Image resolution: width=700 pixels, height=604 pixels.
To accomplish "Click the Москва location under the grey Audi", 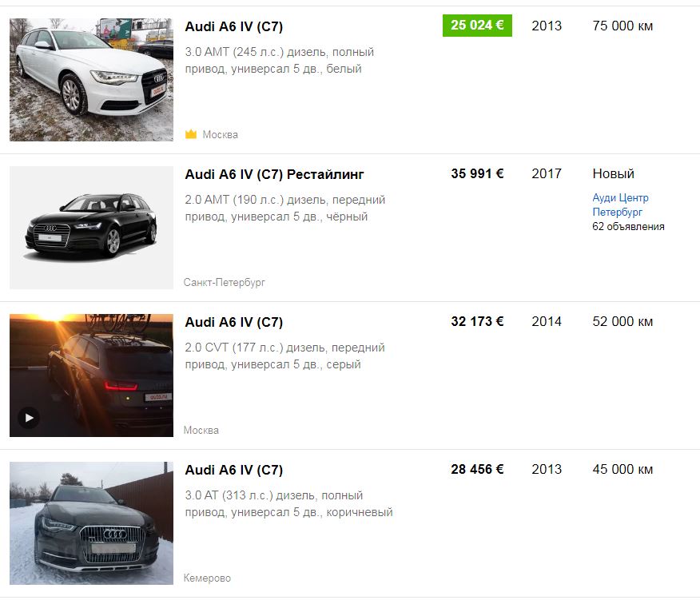I will [201, 430].
